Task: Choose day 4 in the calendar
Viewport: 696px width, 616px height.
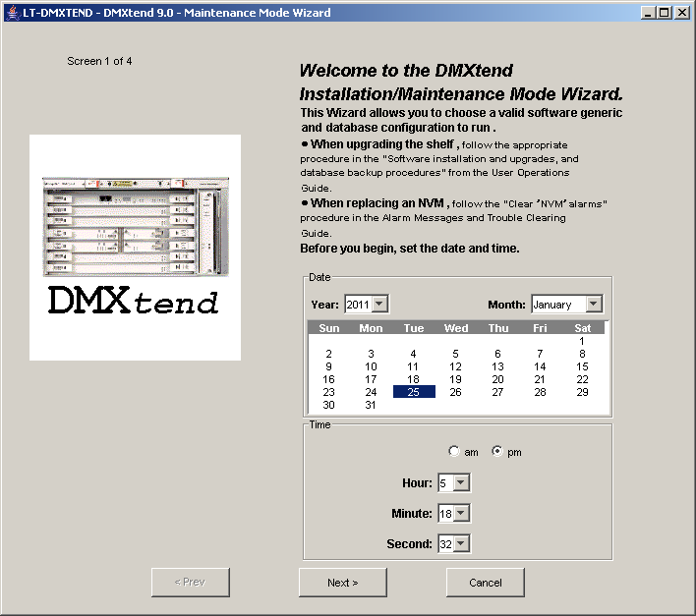Action: click(413, 354)
